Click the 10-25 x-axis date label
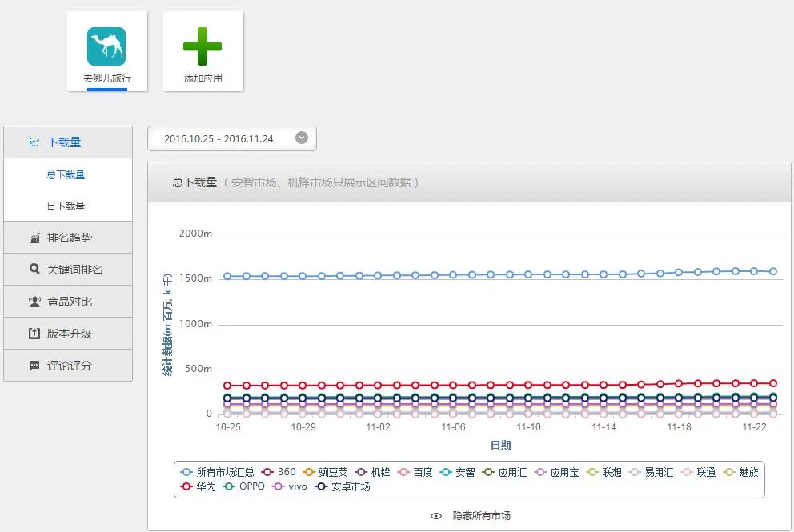The height and width of the screenshot is (532, 794). (x=228, y=427)
